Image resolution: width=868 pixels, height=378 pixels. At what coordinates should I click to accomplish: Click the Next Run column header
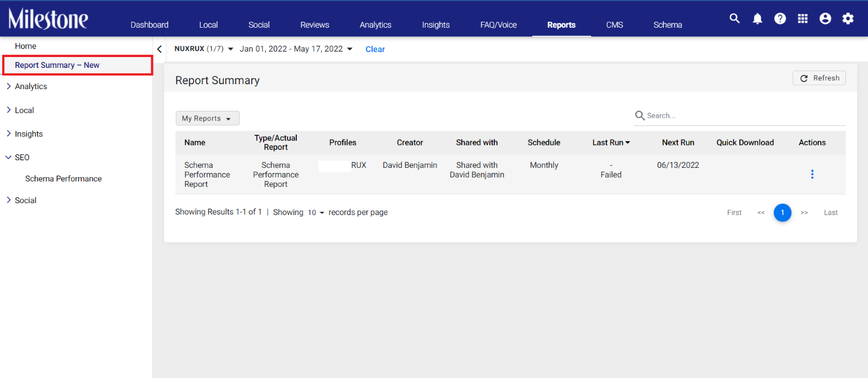678,142
